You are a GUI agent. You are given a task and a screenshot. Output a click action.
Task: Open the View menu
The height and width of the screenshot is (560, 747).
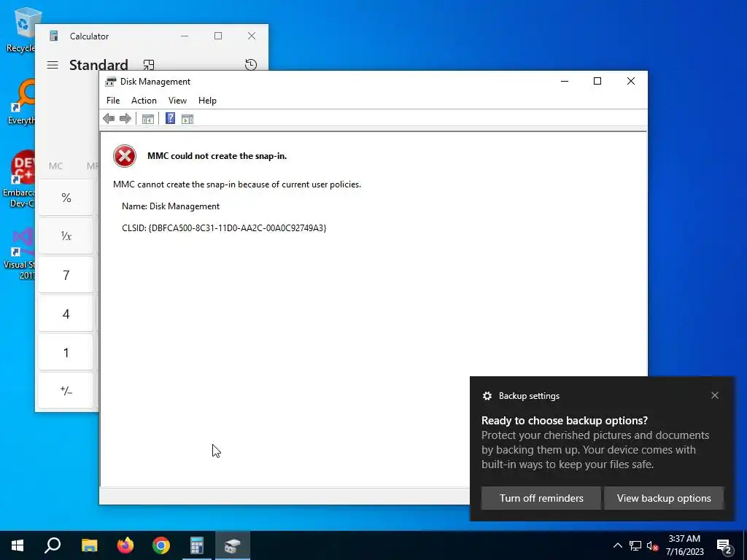[x=177, y=101]
